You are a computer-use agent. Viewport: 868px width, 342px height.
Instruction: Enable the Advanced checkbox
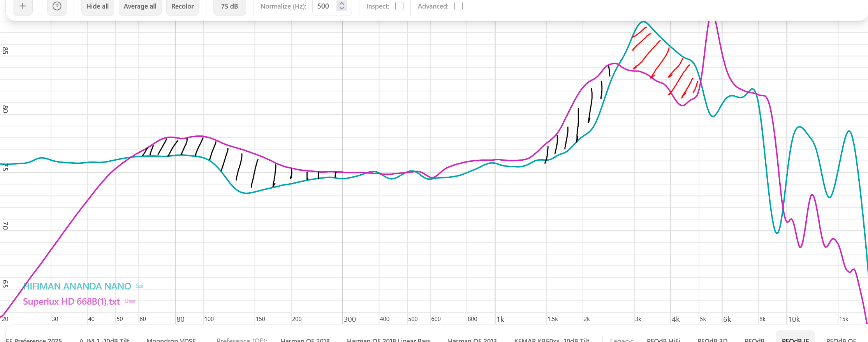pos(458,6)
